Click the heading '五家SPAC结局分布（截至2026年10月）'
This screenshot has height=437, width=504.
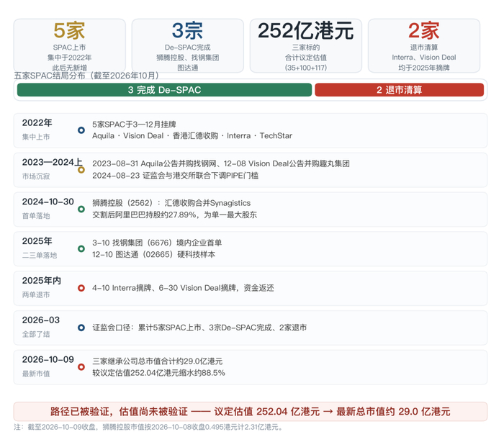(x=86, y=76)
